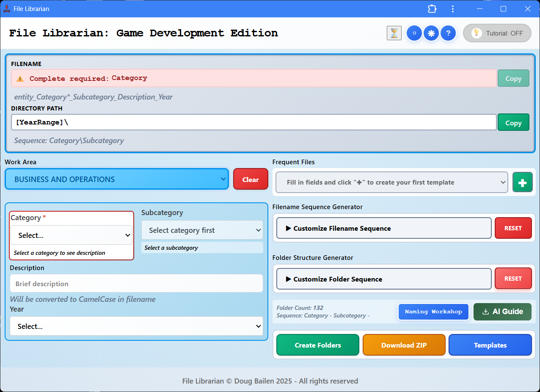This screenshot has width=540, height=392.
Task: Click 'Will be converted to CamelCase' note
Action: click(83, 299)
